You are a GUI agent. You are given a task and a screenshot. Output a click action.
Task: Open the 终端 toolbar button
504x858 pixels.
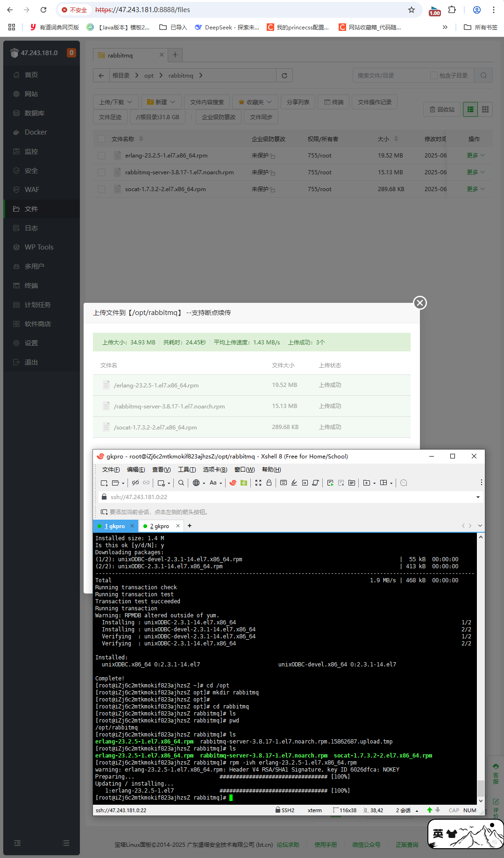coord(334,102)
